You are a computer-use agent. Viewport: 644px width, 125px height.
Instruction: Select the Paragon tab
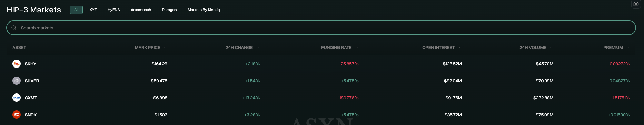169,10
